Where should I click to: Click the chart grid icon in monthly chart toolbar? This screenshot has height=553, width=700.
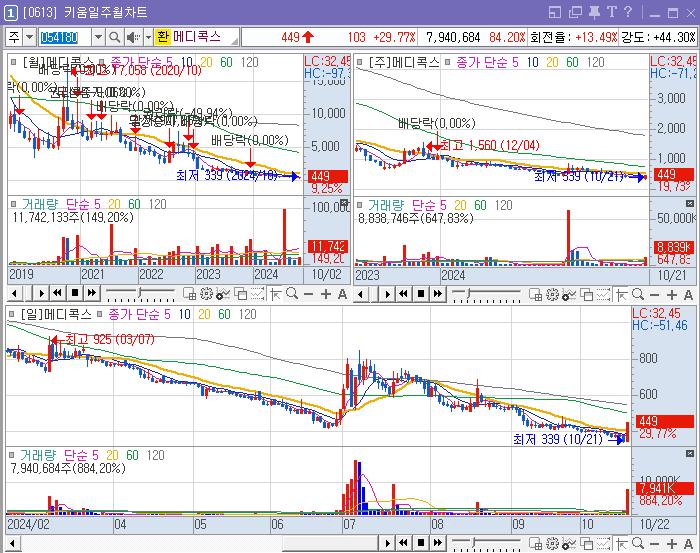coord(189,294)
